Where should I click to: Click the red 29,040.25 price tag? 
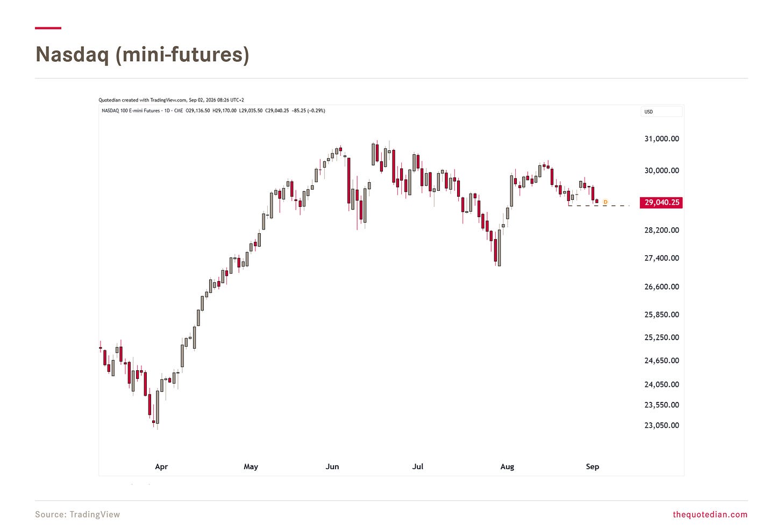(661, 203)
